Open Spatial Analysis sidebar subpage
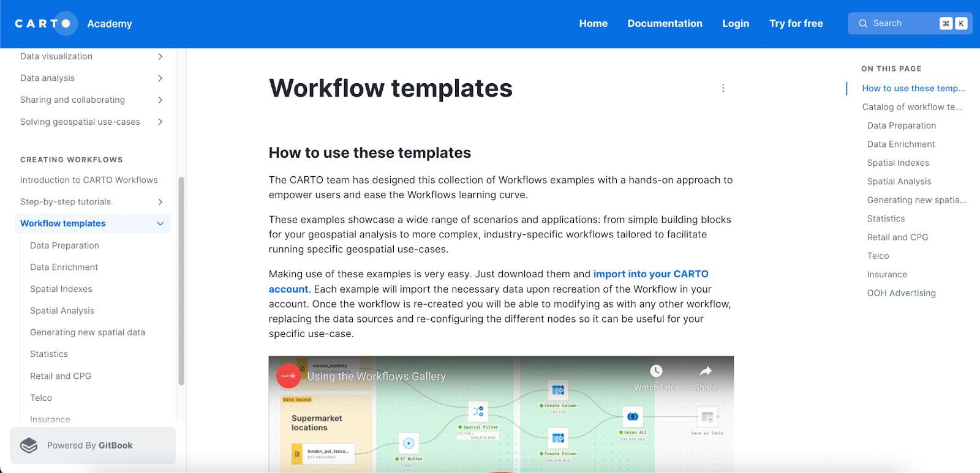Viewport: 980px width, 473px height. [62, 311]
